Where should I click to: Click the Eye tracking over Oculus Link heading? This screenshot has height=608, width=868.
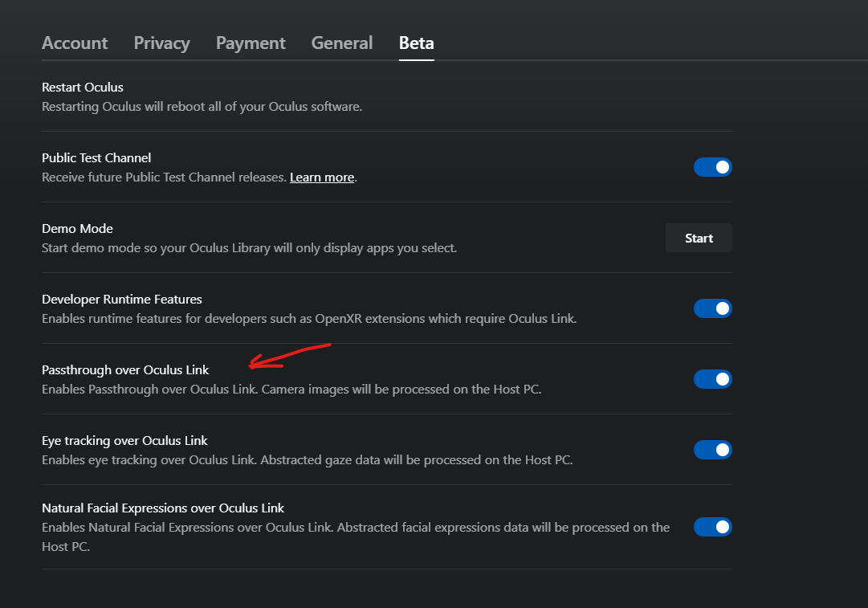pyautogui.click(x=124, y=440)
